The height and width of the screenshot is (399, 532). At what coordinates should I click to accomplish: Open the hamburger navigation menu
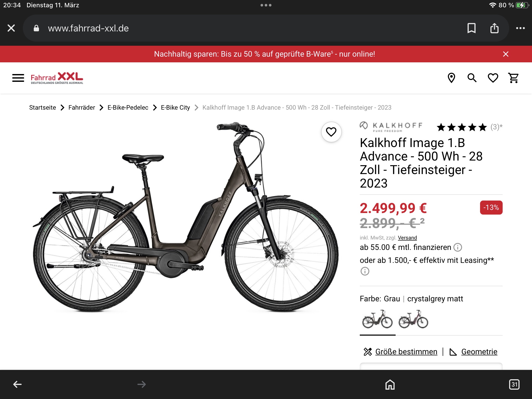(18, 78)
